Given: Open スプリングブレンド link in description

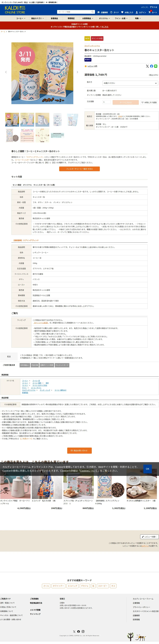Looking at the screenshot, I should [35, 157].
